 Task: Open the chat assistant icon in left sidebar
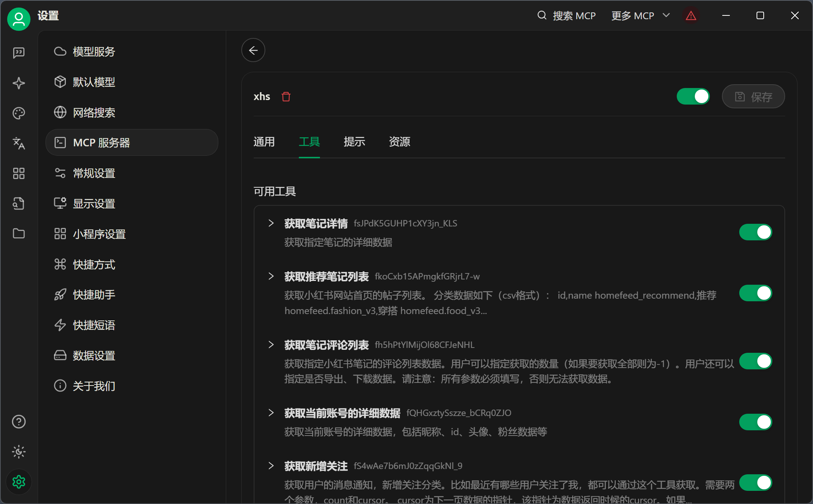point(19,53)
